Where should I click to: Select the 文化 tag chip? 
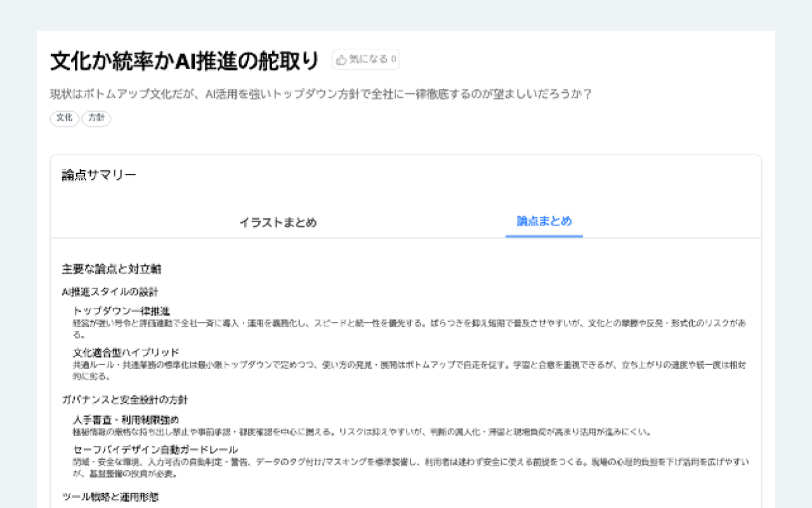point(64,118)
